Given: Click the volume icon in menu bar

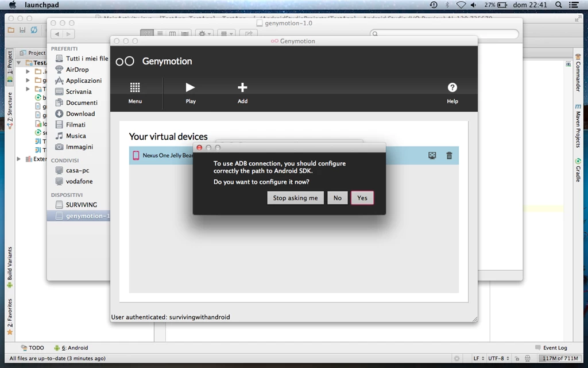Looking at the screenshot, I should pyautogui.click(x=474, y=5).
